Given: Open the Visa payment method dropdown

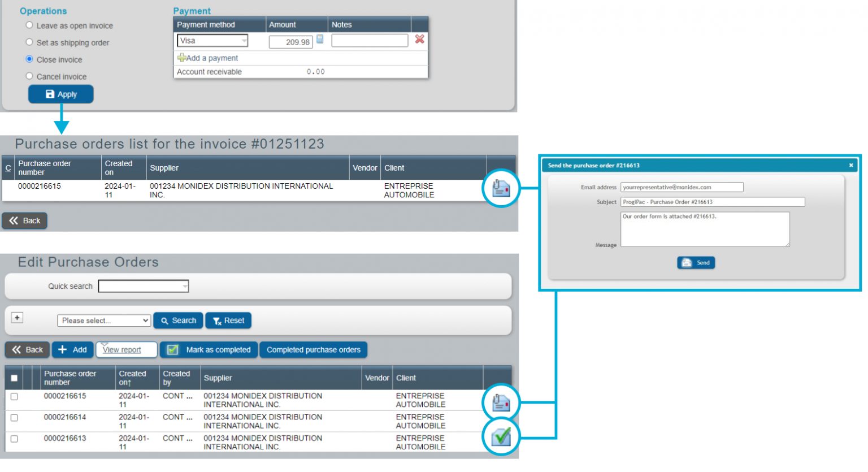Looking at the screenshot, I should (x=212, y=41).
